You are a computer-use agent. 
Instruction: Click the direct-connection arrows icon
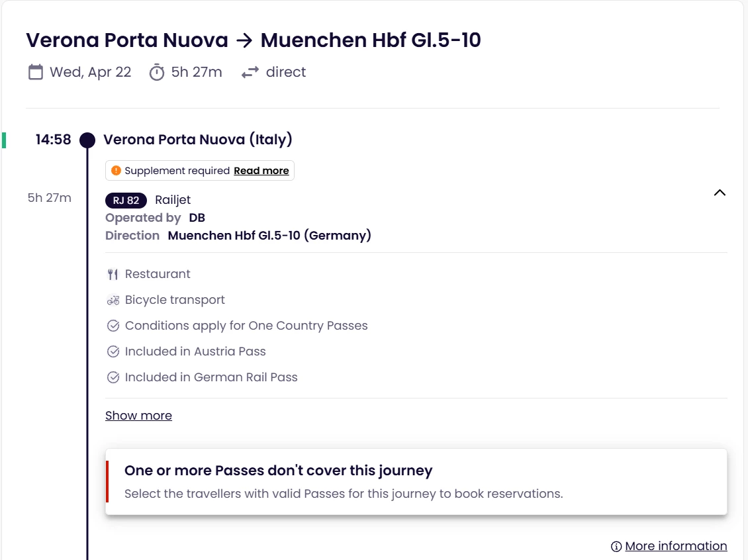[x=250, y=73]
